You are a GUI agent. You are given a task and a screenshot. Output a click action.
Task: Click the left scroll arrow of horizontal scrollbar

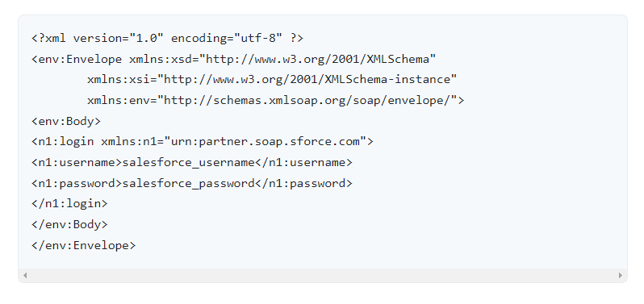click(x=25, y=275)
